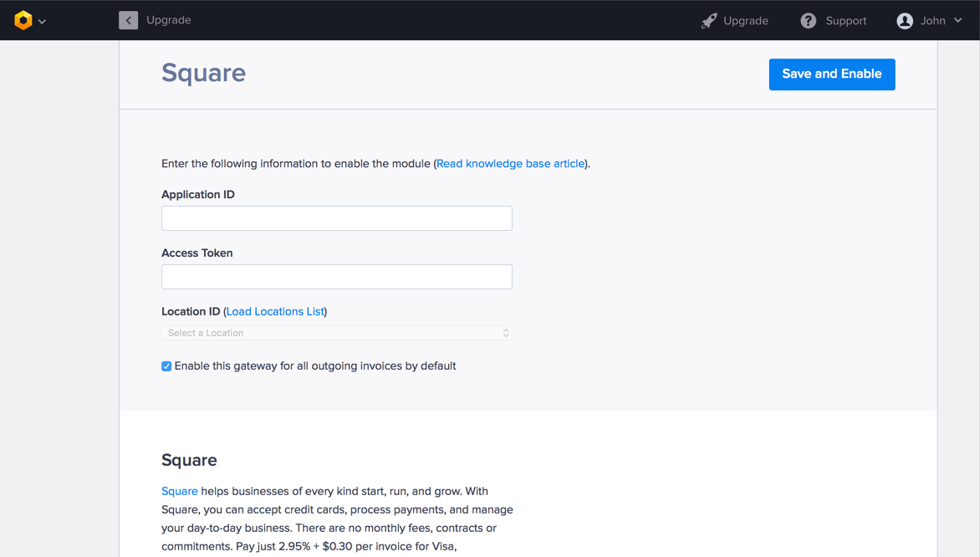
Task: Click the Application ID label
Action: pos(198,194)
